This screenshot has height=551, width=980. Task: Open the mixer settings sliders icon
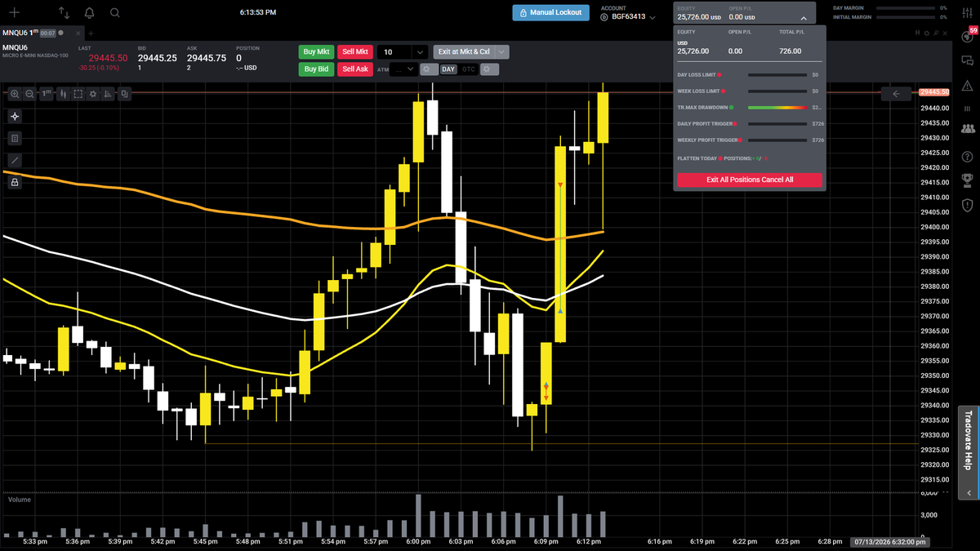pyautogui.click(x=967, y=13)
